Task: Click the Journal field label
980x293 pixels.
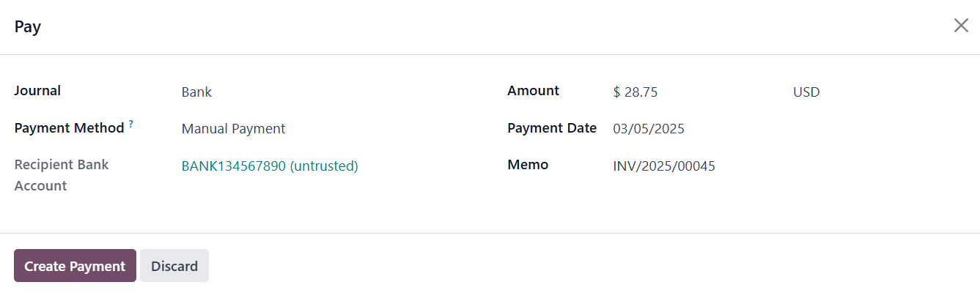Action: click(37, 91)
